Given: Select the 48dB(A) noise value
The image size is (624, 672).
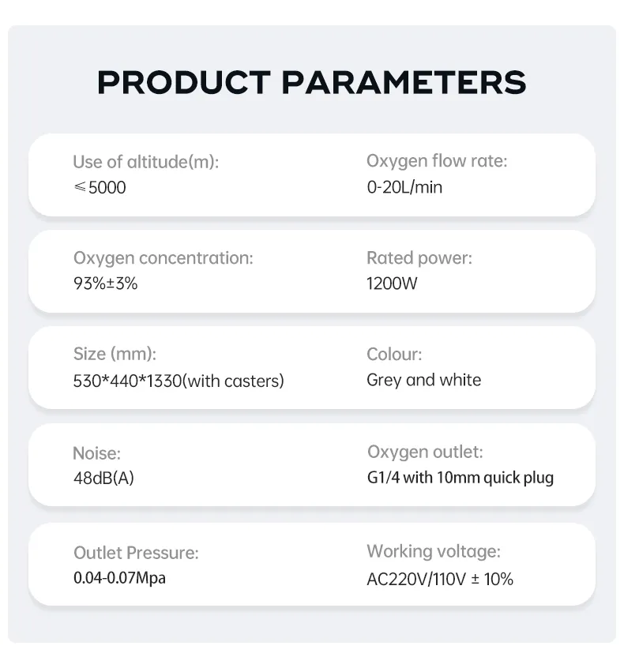Looking at the screenshot, I should point(103,479).
